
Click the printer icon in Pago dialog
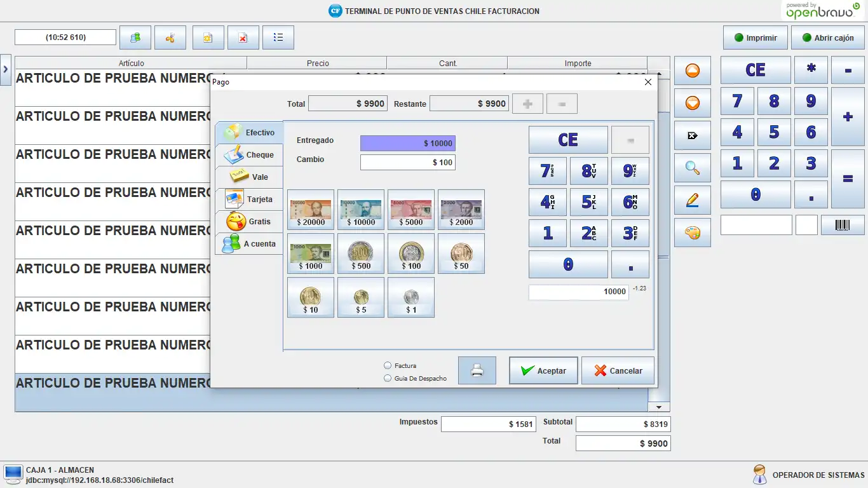[477, 370]
